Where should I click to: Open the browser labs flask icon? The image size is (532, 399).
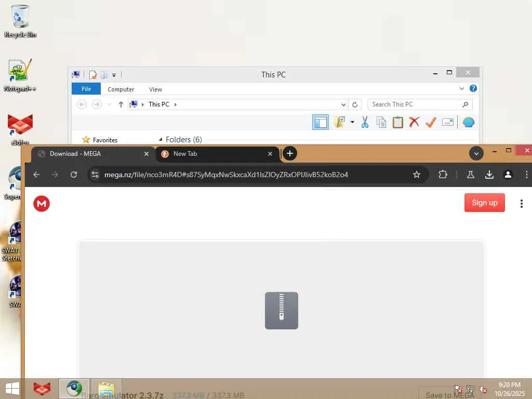[471, 175]
